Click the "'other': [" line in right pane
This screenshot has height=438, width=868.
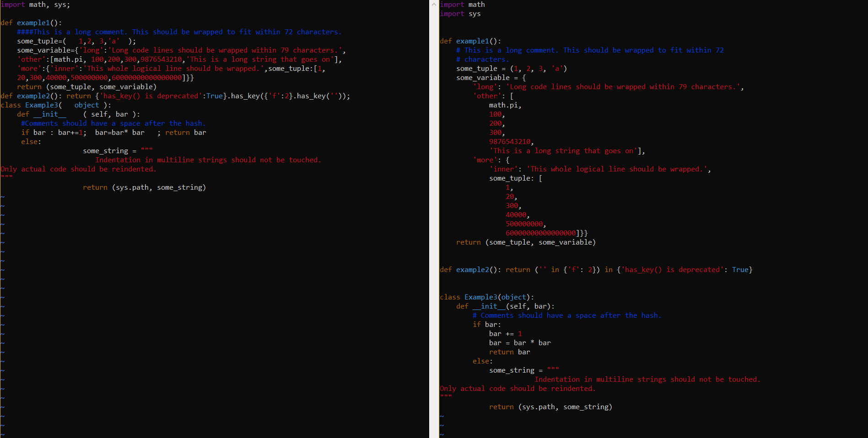(x=493, y=96)
